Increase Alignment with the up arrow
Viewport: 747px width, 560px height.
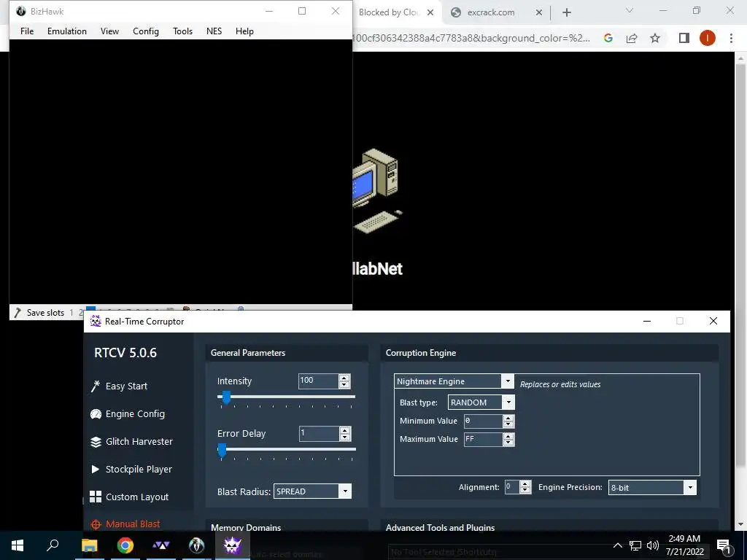[x=525, y=484]
